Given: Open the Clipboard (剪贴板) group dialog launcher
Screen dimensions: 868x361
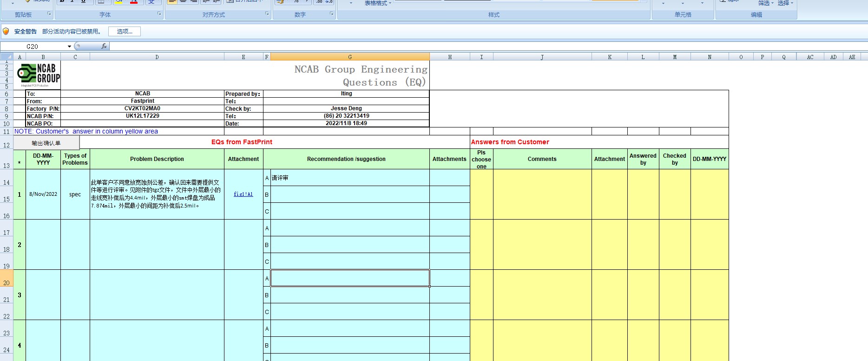Looking at the screenshot, I should coord(49,14).
